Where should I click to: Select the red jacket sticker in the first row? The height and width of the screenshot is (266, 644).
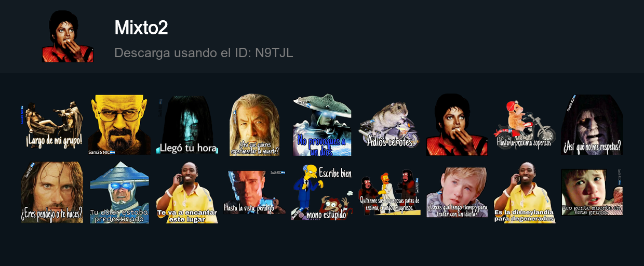click(x=457, y=125)
